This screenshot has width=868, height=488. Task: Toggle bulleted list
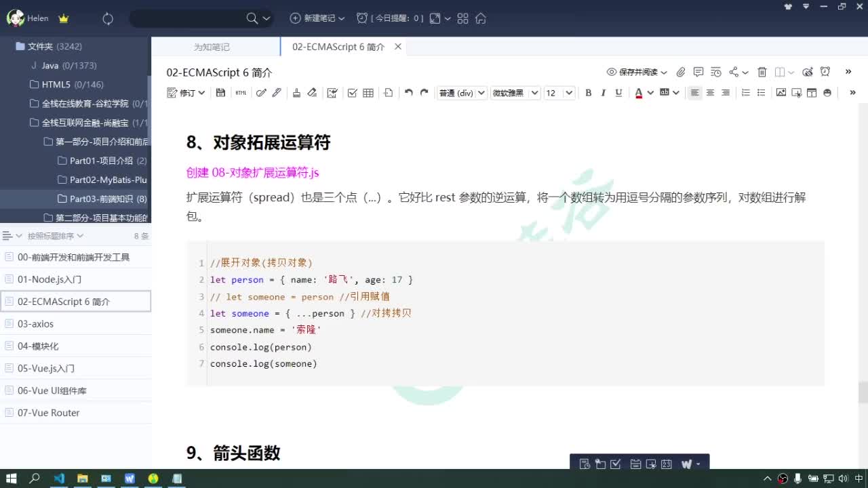[x=761, y=93]
